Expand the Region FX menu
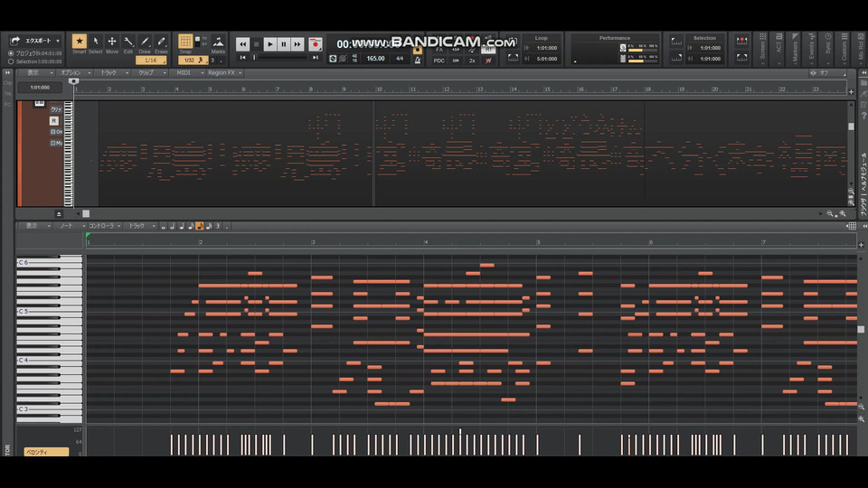Image resolution: width=868 pixels, height=488 pixels. point(222,72)
